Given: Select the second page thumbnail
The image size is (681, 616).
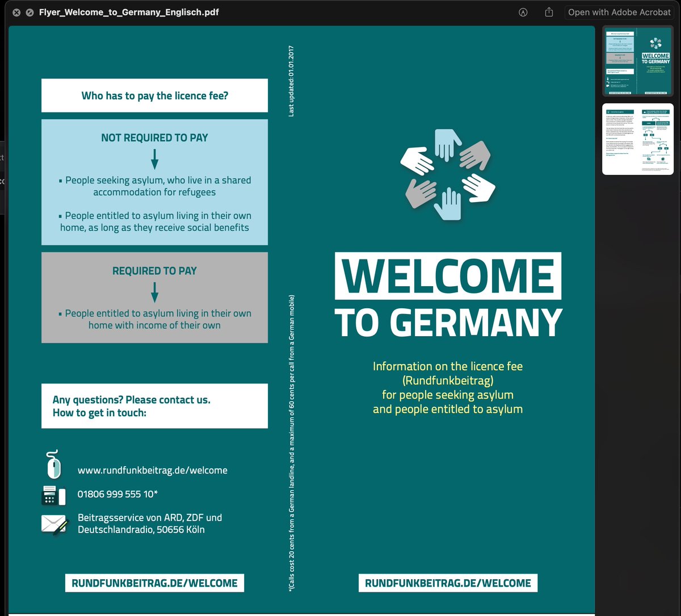Looking at the screenshot, I should 638,139.
